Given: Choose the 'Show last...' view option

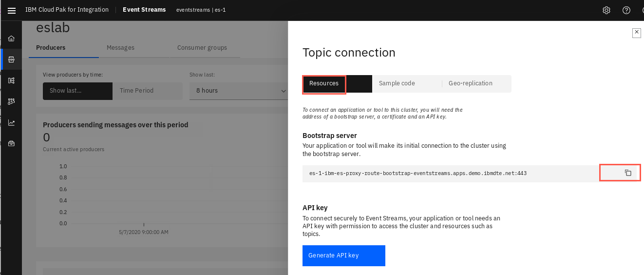Looking at the screenshot, I should point(78,91).
